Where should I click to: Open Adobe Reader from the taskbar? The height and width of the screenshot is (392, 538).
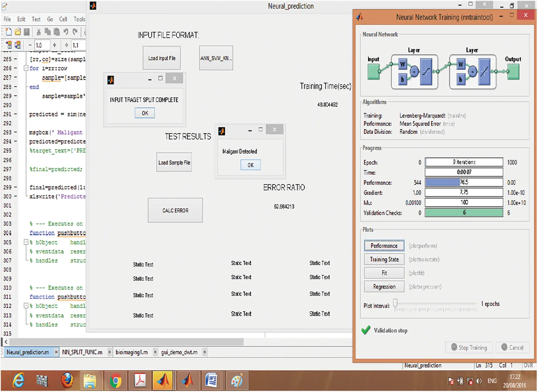tap(140, 381)
